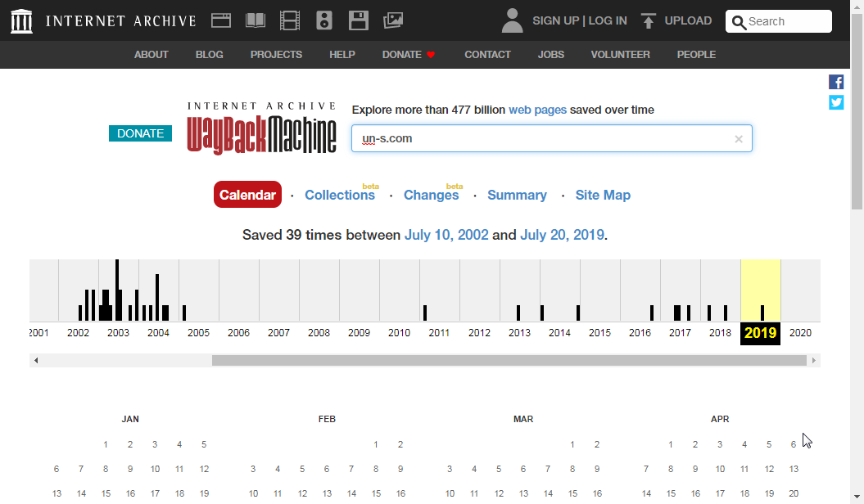This screenshot has height=504, width=864.
Task: Open the texts book icon
Action: [x=256, y=20]
